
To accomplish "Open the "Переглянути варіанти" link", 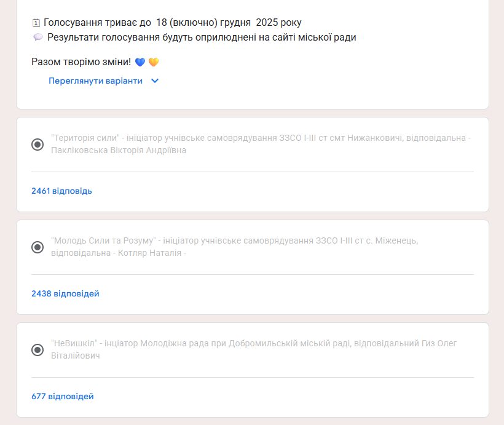I will 95,81.
